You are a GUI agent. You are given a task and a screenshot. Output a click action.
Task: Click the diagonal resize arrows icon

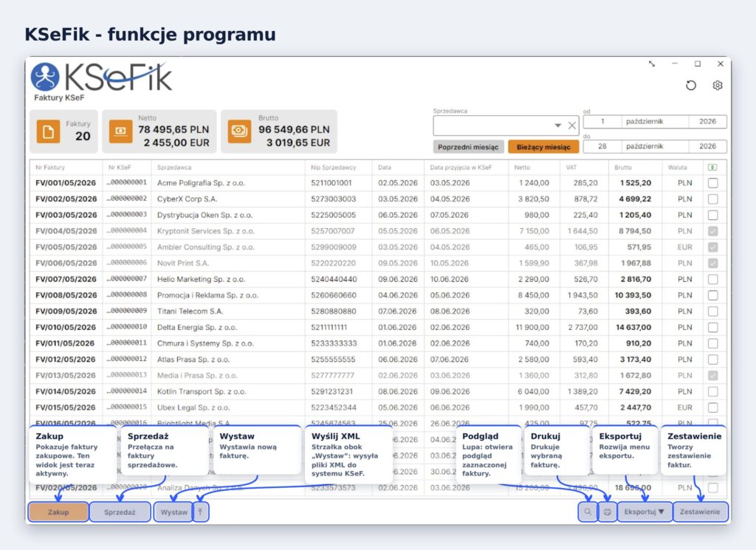point(652,63)
